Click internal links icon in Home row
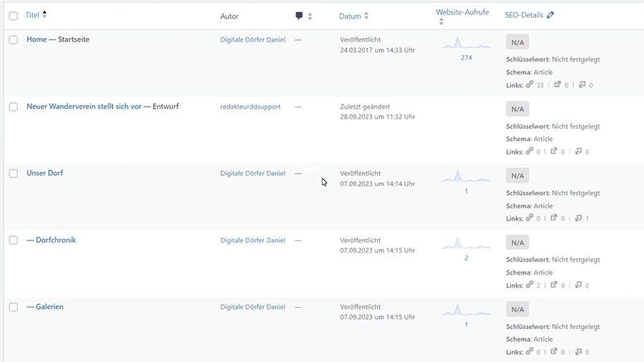The height and width of the screenshot is (362, 644). point(530,84)
